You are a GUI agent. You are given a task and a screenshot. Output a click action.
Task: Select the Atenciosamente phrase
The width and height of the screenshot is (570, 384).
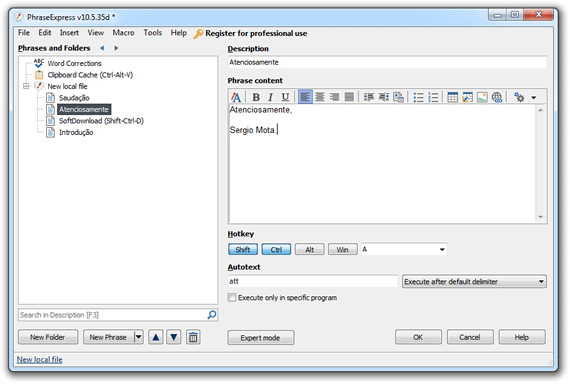pyautogui.click(x=84, y=109)
